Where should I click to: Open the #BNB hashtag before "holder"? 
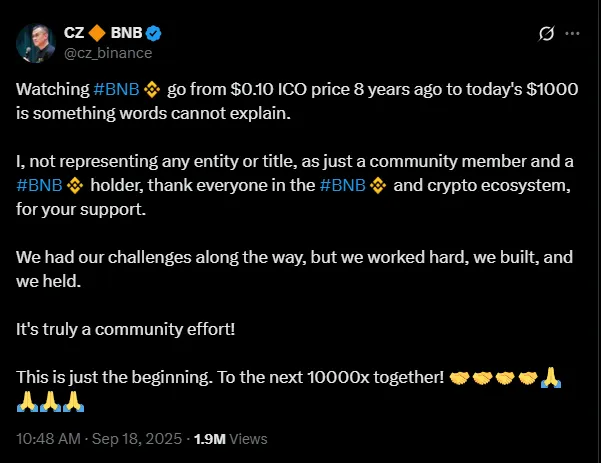[x=34, y=185]
